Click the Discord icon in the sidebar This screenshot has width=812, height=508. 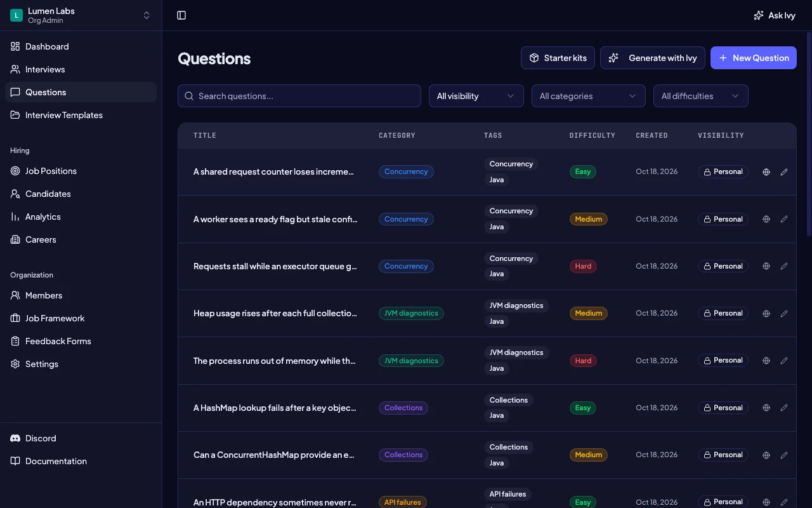[x=15, y=438]
